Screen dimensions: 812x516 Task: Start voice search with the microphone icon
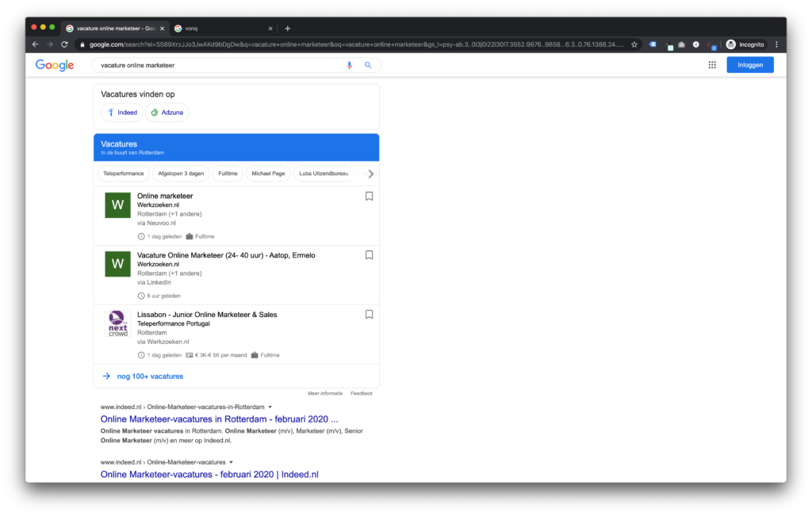[349, 65]
